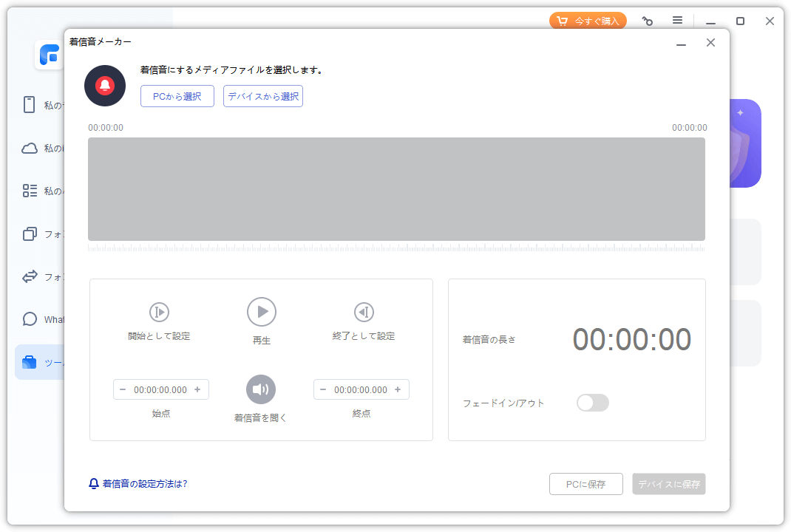Screen dimensions: 791x532
Task: Click the red bell ringtone icon
Action: (105, 86)
